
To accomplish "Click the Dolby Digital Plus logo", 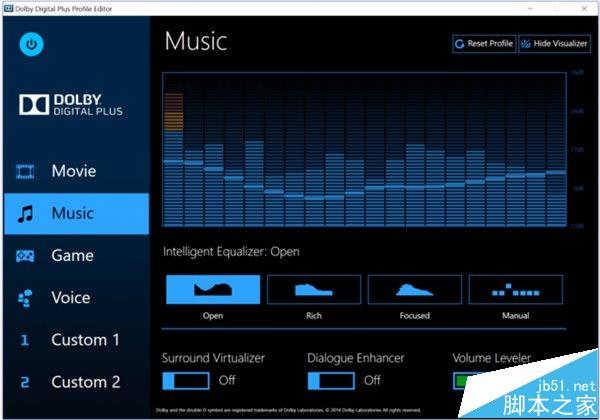I will [x=71, y=104].
